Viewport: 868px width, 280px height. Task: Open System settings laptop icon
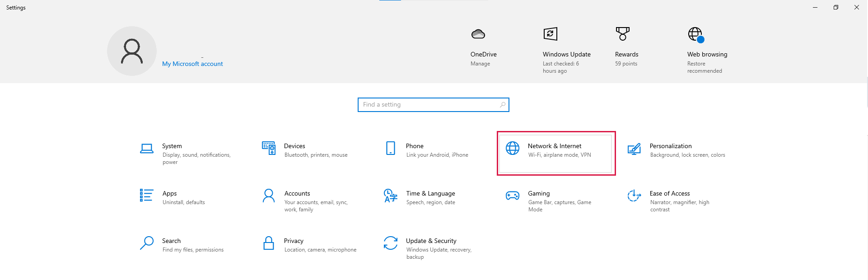click(146, 149)
